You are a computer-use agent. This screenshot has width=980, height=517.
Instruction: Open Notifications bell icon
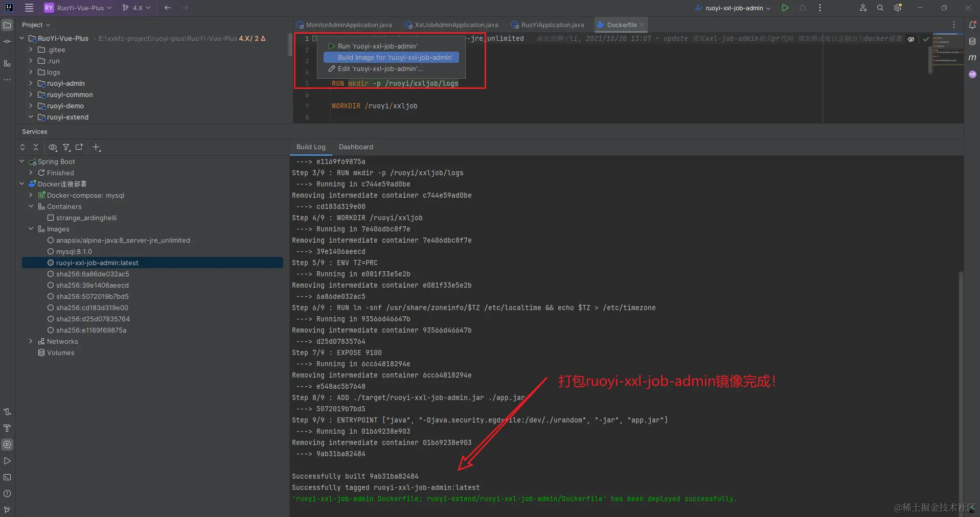972,25
